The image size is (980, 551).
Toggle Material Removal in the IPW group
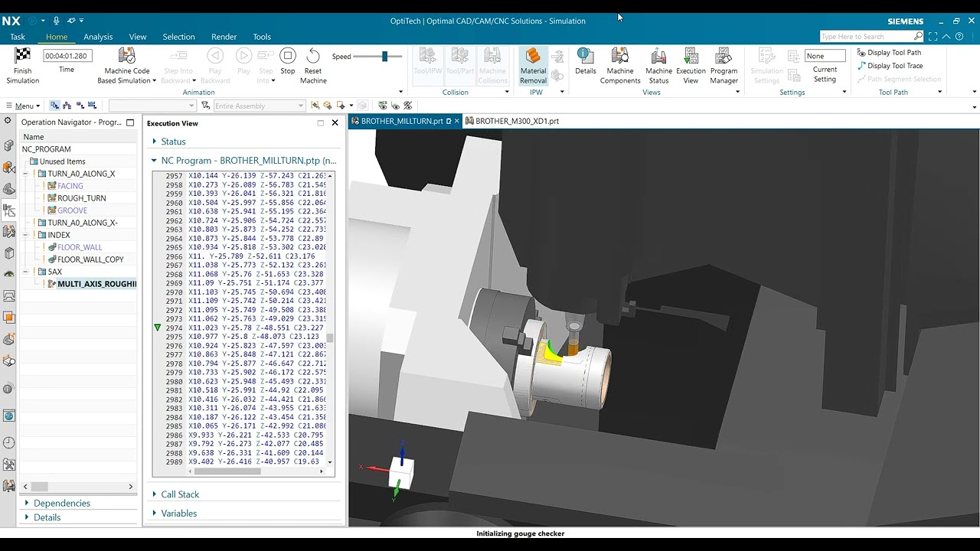(x=534, y=66)
